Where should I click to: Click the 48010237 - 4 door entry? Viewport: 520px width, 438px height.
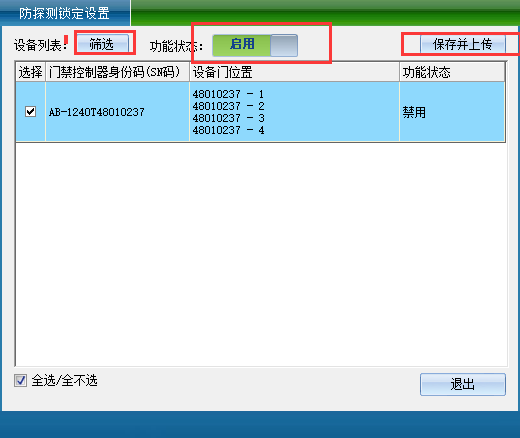pyautogui.click(x=228, y=130)
